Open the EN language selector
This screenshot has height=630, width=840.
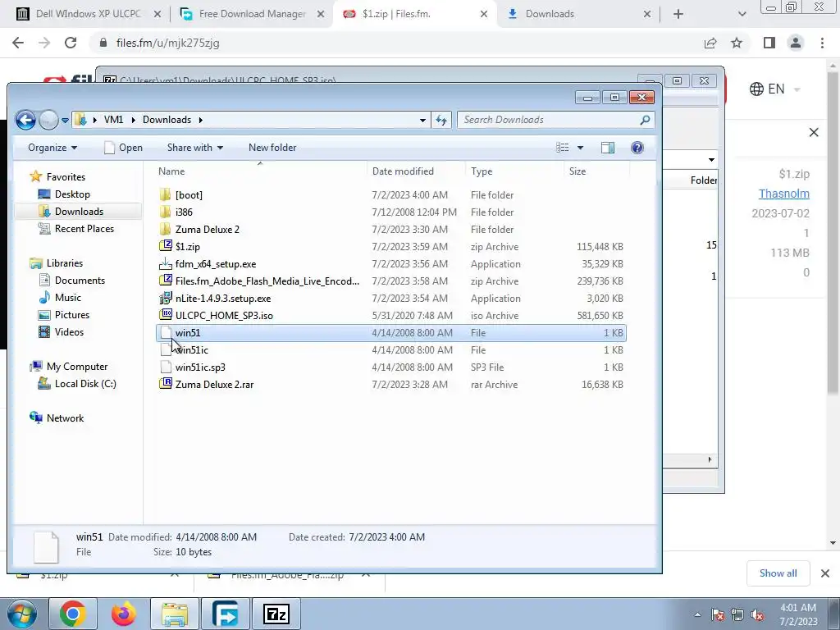click(x=774, y=89)
